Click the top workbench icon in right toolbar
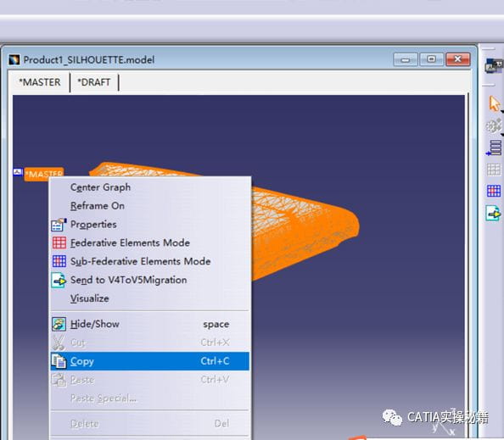This screenshot has height=440, width=504. click(x=494, y=65)
